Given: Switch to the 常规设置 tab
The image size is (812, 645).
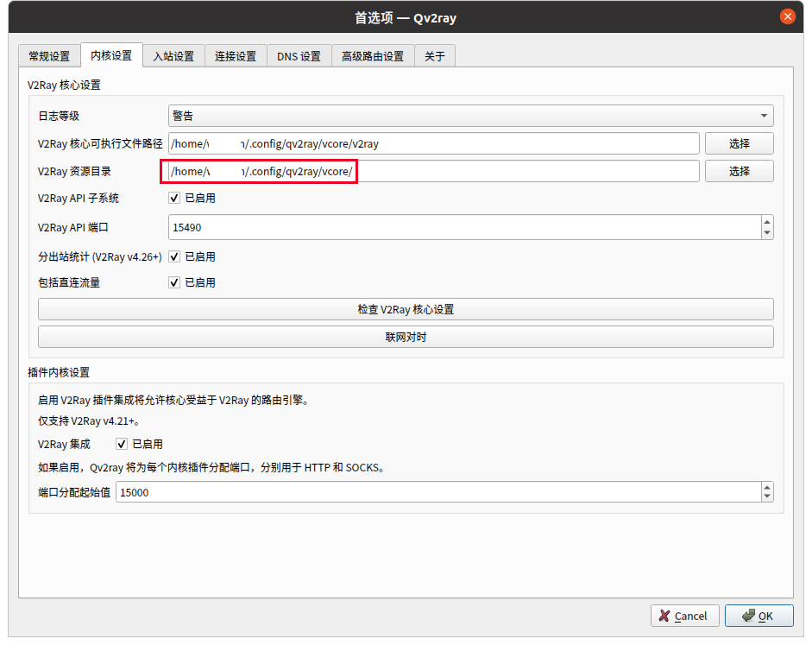Looking at the screenshot, I should point(49,56).
